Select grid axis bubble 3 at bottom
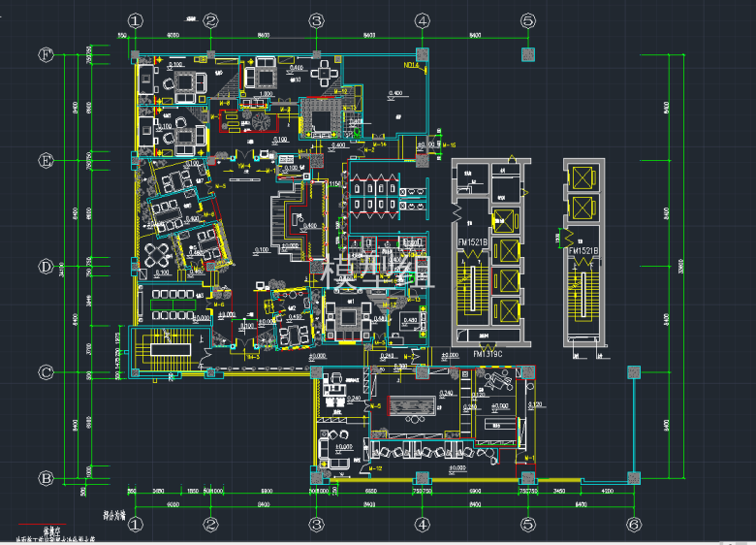This screenshot has width=756, height=545. 316,525
